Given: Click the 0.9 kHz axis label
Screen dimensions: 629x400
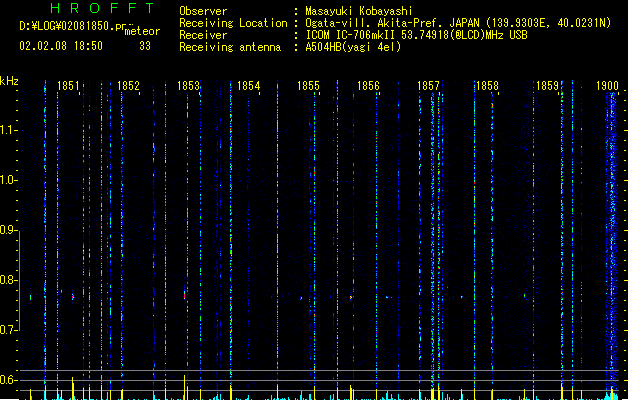Looking at the screenshot, I should click(8, 230).
